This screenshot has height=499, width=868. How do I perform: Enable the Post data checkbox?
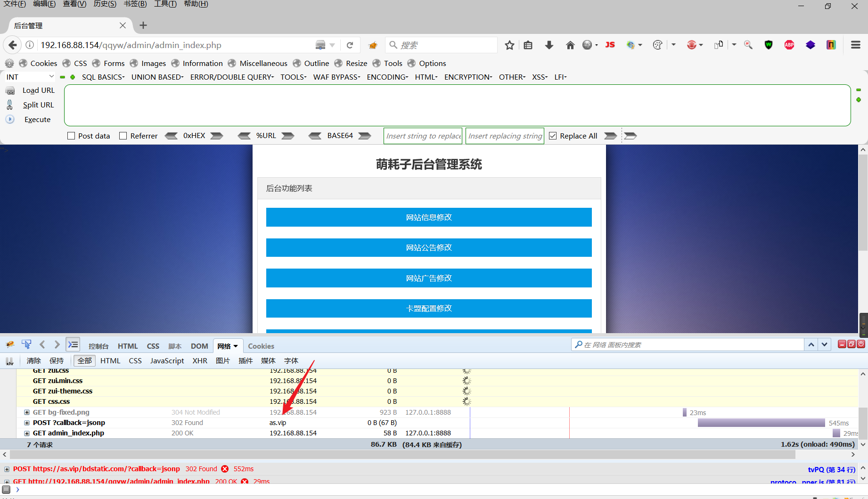coord(71,136)
